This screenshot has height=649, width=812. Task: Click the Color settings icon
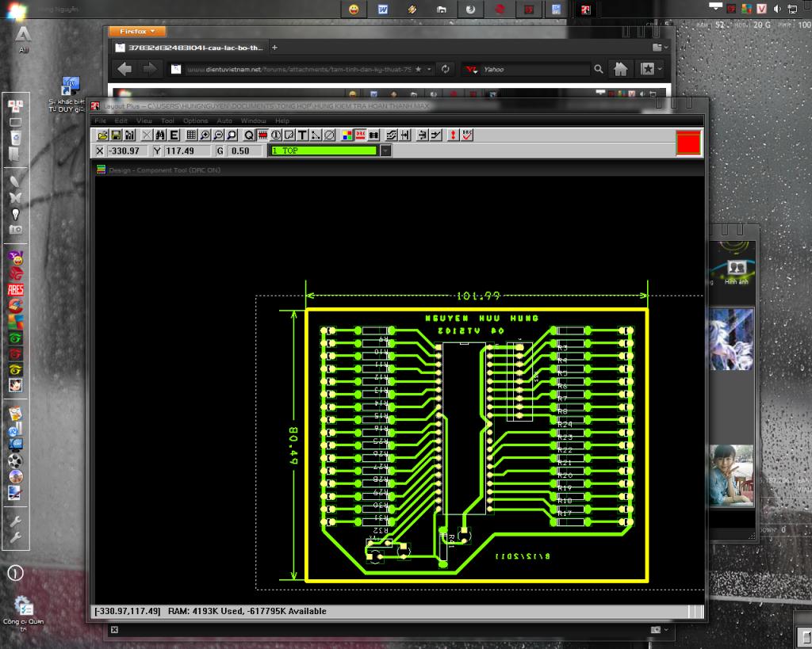[x=347, y=136]
